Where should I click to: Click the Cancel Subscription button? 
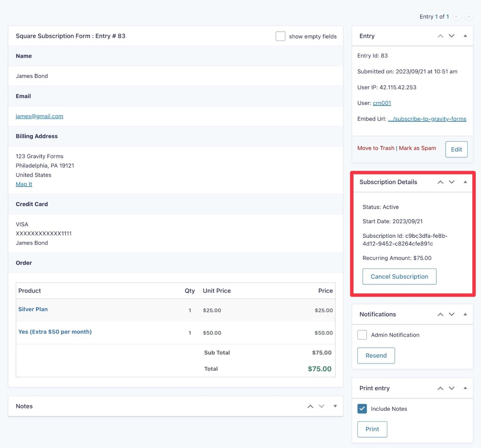(x=399, y=276)
